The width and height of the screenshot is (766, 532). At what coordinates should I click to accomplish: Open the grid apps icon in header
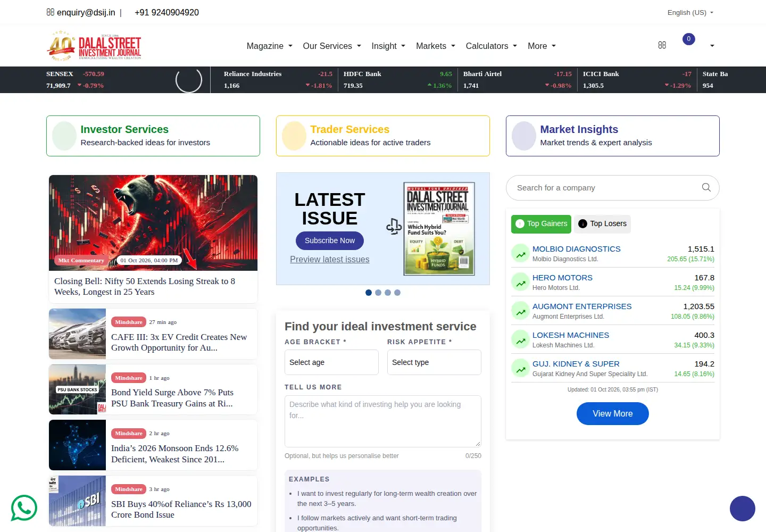662,45
